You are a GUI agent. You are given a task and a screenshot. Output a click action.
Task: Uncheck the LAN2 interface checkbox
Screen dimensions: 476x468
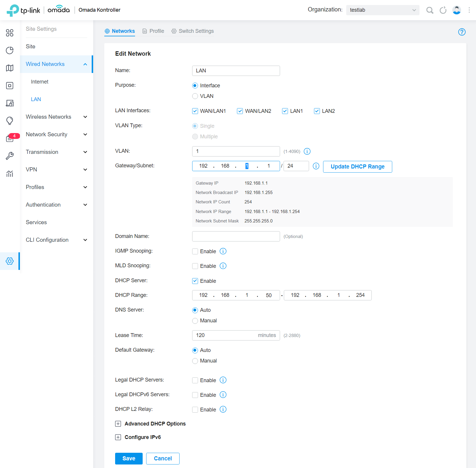coord(317,111)
